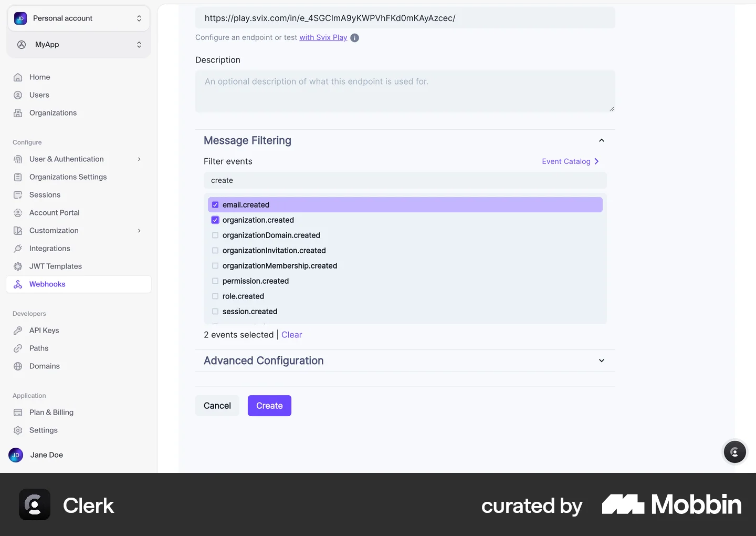Uncheck the email.created event
Screen dimensions: 756x536
(215, 205)
